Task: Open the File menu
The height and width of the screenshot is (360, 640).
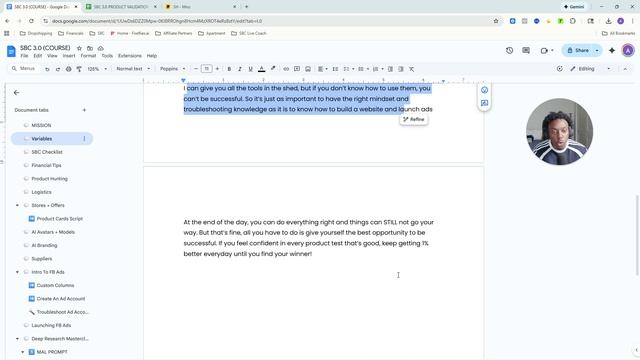Action: (x=24, y=56)
